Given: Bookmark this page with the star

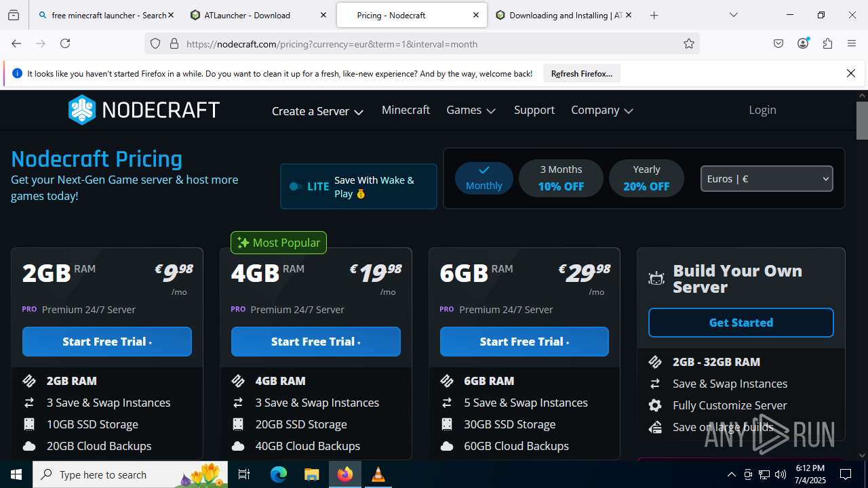Looking at the screenshot, I should 689,43.
